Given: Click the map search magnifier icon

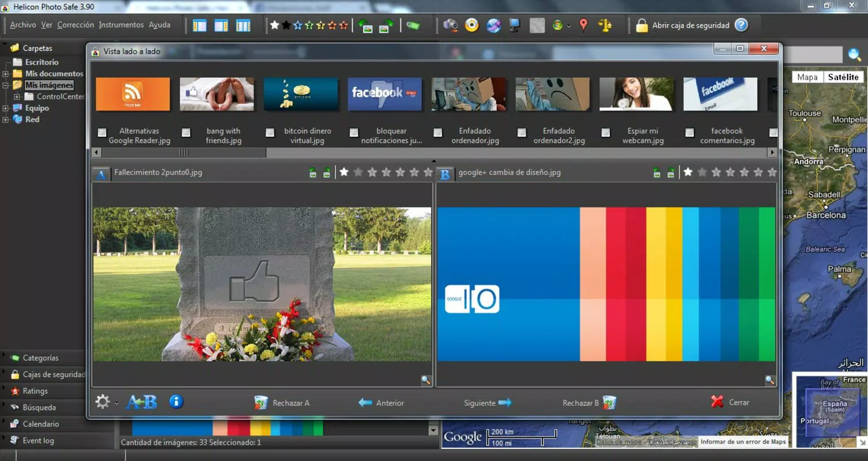Looking at the screenshot, I should click(x=855, y=55).
